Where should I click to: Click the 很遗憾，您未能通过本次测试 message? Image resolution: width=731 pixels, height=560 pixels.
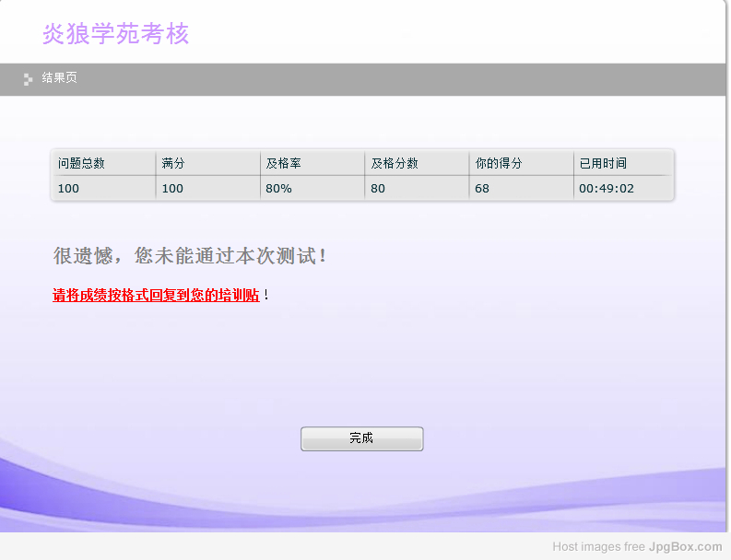click(190, 256)
